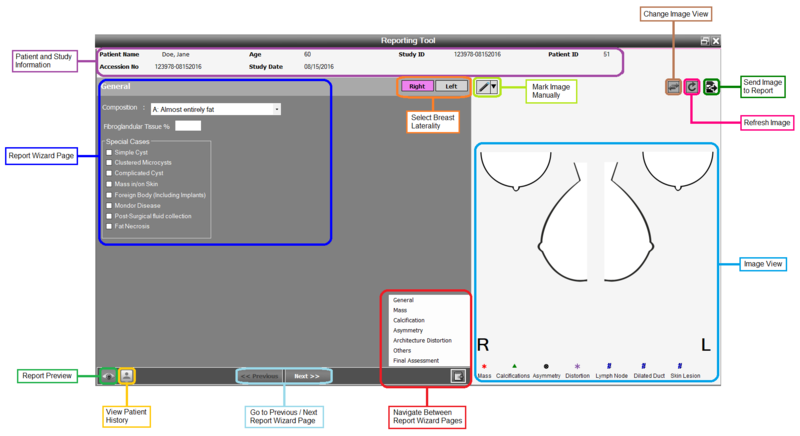Viewport: 800px width, 436px height.
Task: Expand the Composition dropdown
Action: pyautogui.click(x=276, y=108)
